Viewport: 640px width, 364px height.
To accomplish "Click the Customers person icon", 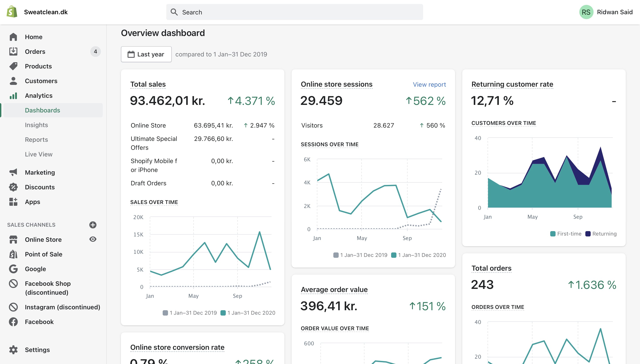I will pyautogui.click(x=13, y=81).
